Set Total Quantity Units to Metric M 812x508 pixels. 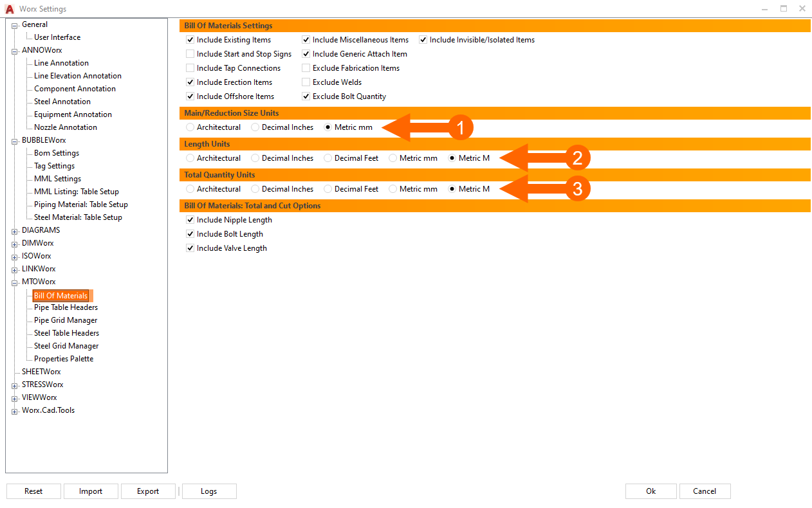[452, 189]
